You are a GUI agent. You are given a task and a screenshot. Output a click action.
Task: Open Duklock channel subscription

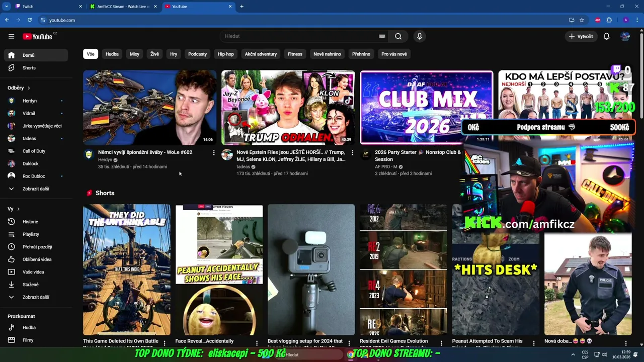(x=36, y=163)
